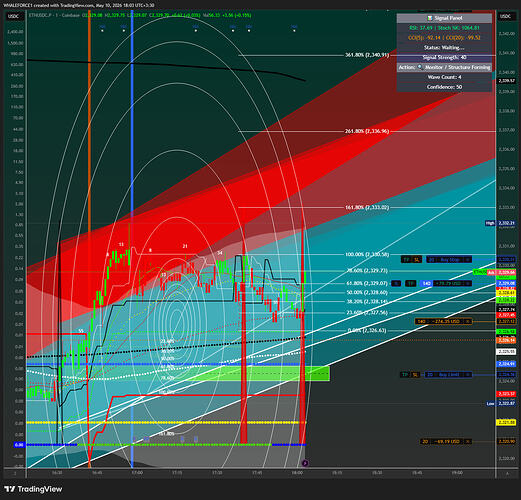
Task: Click the auto-scale A icon at the bottom right
Action: click(507, 473)
